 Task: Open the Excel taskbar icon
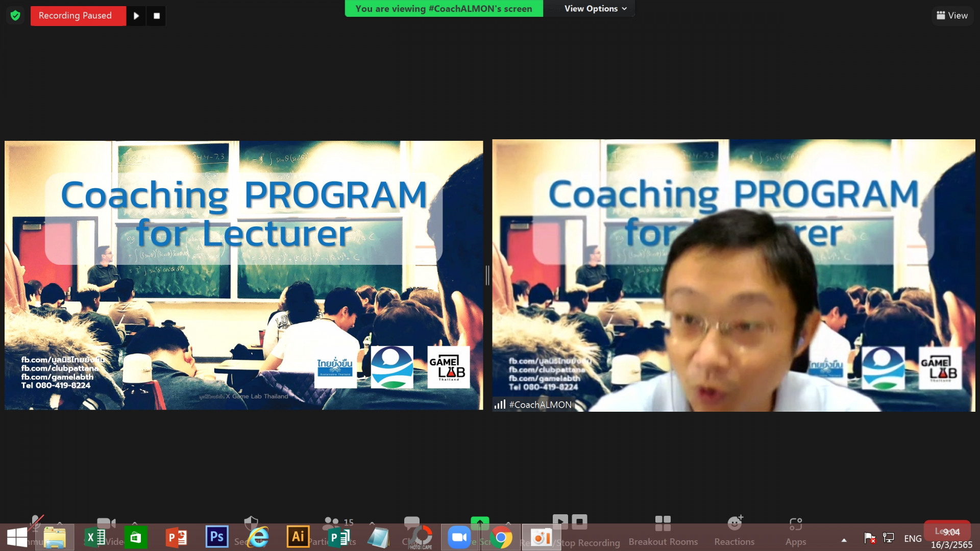pyautogui.click(x=95, y=538)
